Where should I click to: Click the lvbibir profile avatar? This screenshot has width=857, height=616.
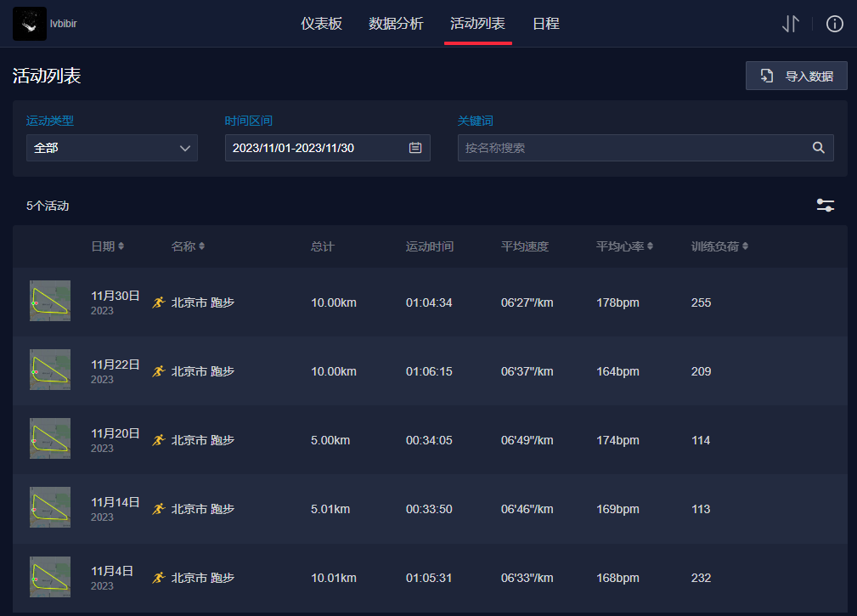coord(30,24)
